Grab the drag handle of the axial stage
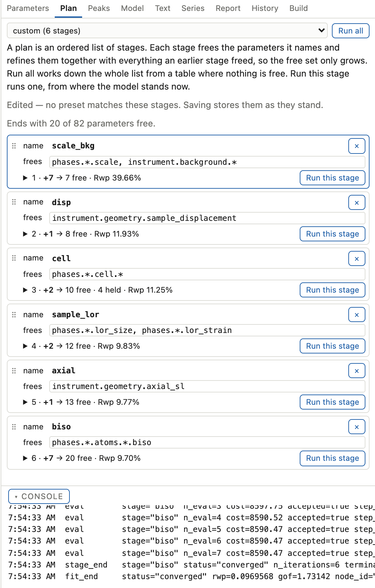 click(x=14, y=371)
